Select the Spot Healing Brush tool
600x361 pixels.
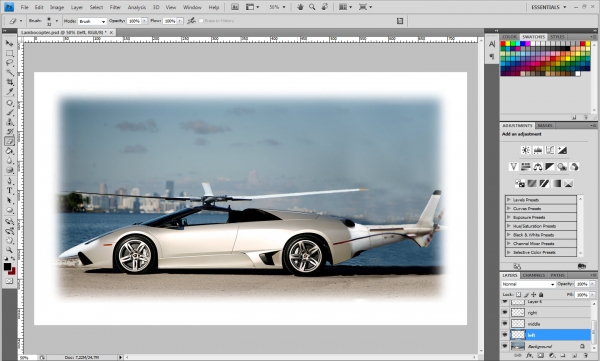pyautogui.click(x=9, y=103)
